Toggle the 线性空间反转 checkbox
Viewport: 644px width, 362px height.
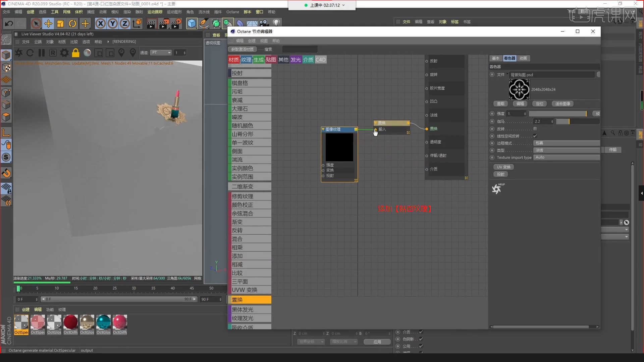point(535,136)
